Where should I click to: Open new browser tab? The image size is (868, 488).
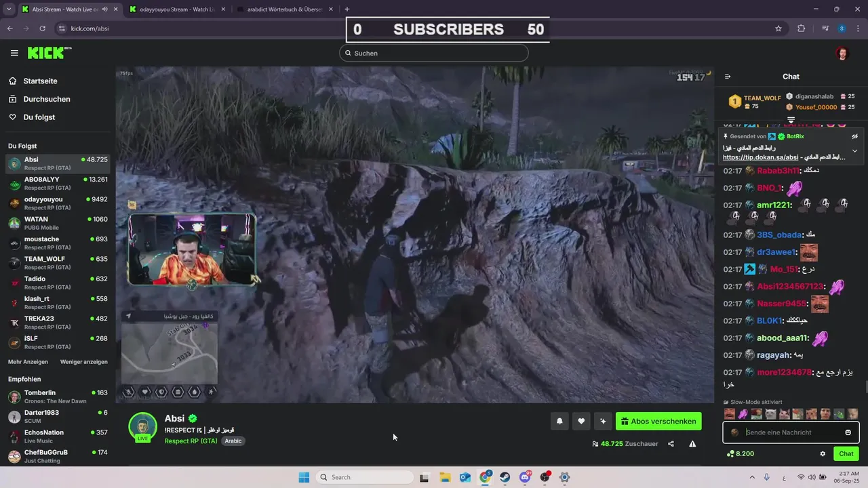click(x=347, y=9)
